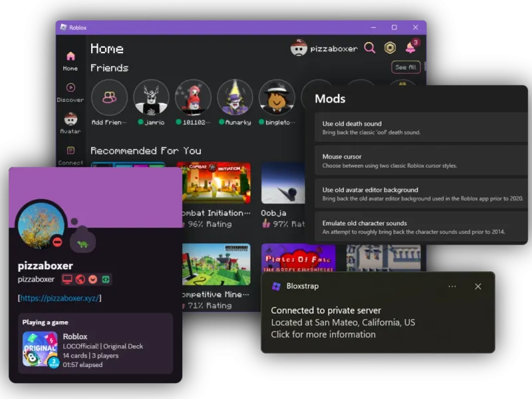Viewport: 532px width, 399px height.
Task: Open the Mouse cursor mod option
Action: (x=421, y=160)
